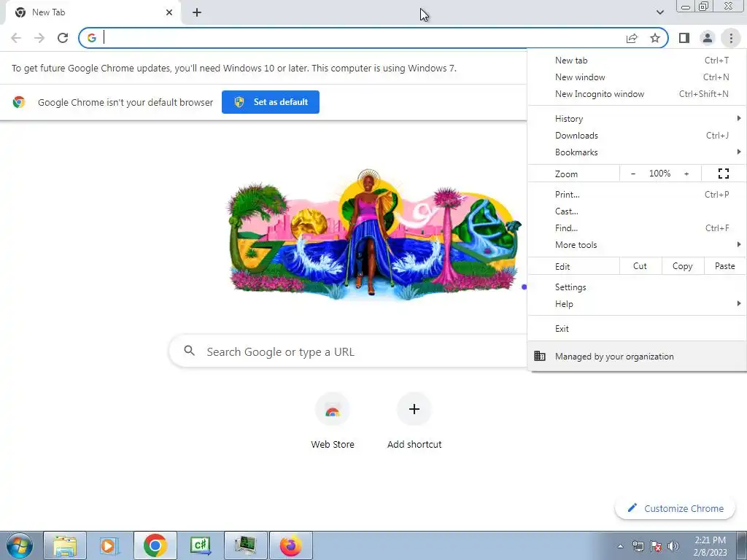Image resolution: width=747 pixels, height=560 pixels.
Task: Select New tab menu item
Action: tap(637, 61)
